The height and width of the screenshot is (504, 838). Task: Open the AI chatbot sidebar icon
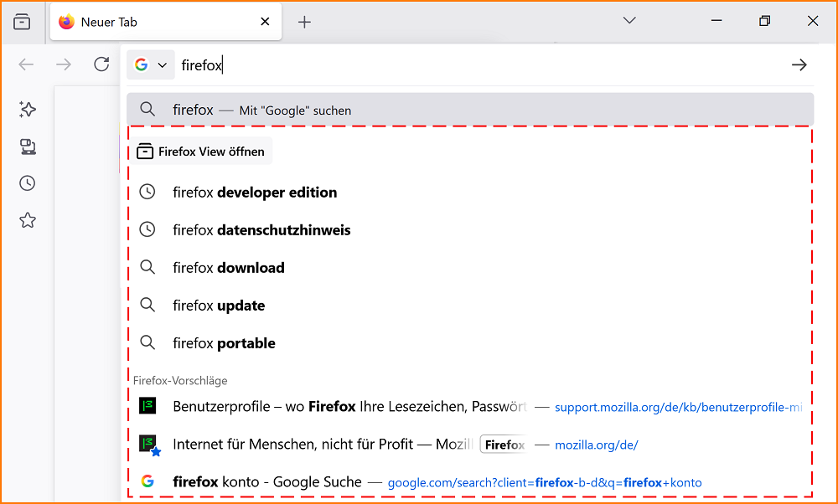[27, 110]
